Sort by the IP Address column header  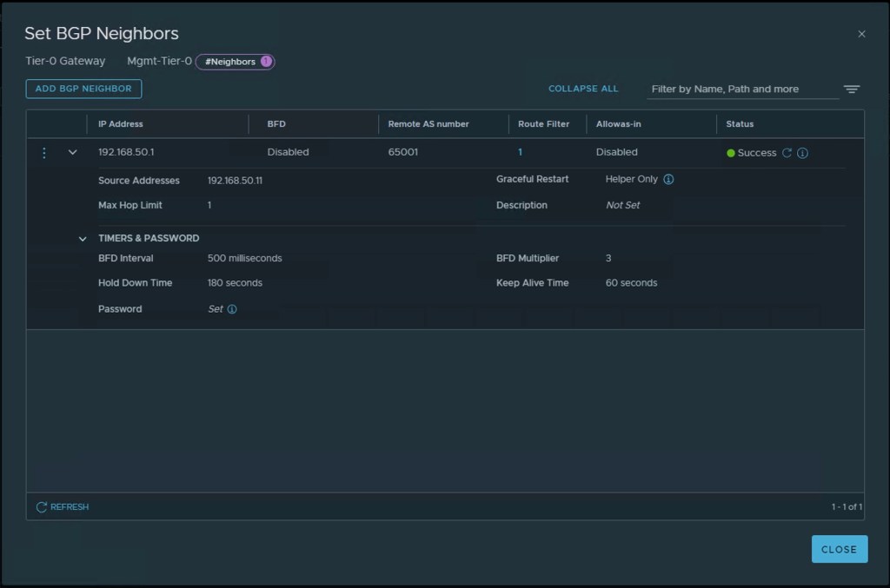121,124
